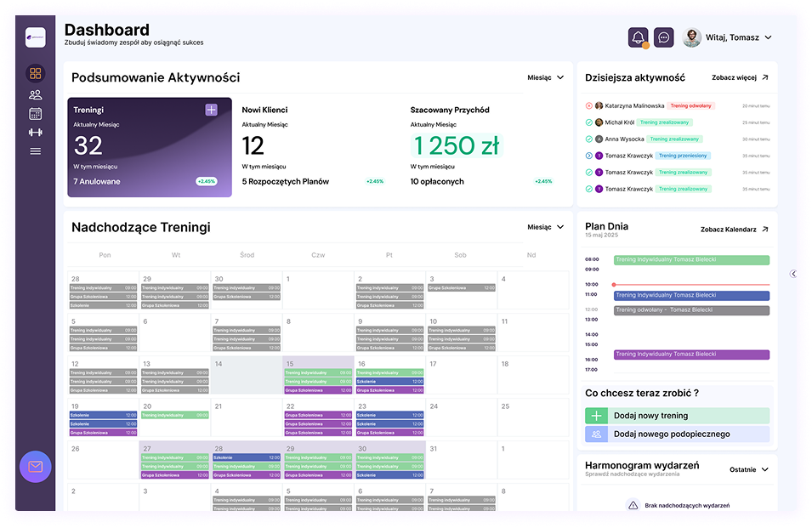812x528 pixels.
Task: Open the clients (people) sidebar icon
Action: point(35,95)
